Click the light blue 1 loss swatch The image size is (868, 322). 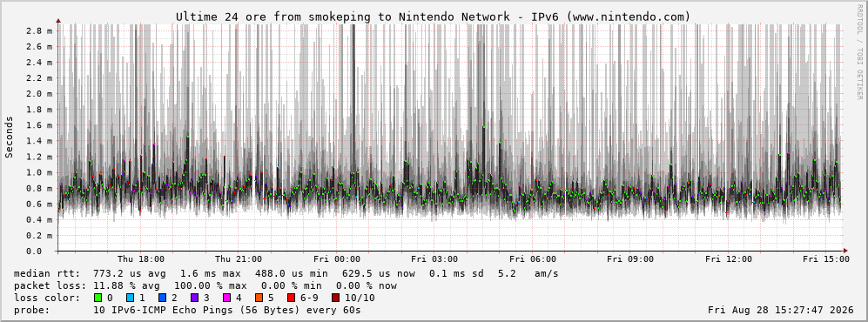click(130, 298)
